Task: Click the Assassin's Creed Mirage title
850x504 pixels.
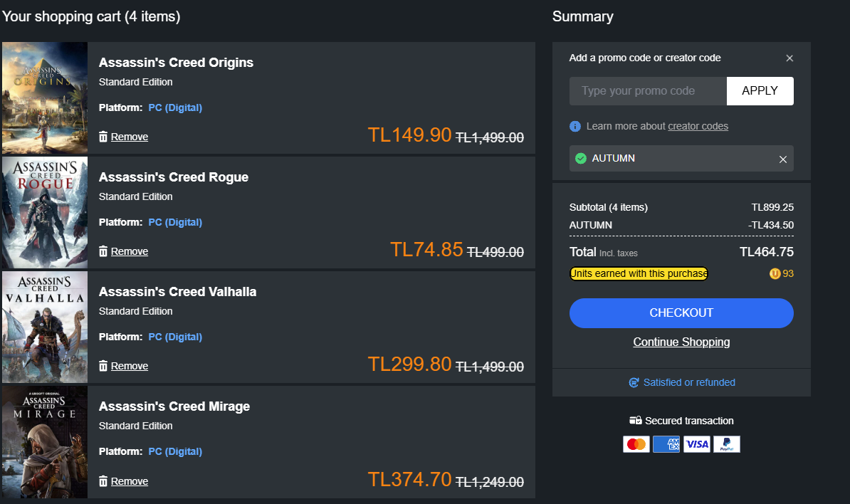Action: click(x=174, y=406)
